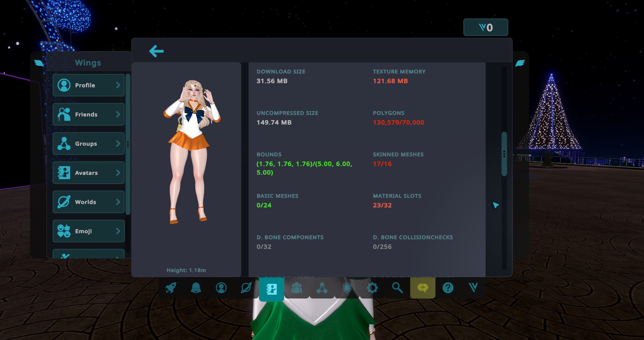The width and height of the screenshot is (644, 340).
Task: Click the Avatars wing icon
Action: [64, 173]
